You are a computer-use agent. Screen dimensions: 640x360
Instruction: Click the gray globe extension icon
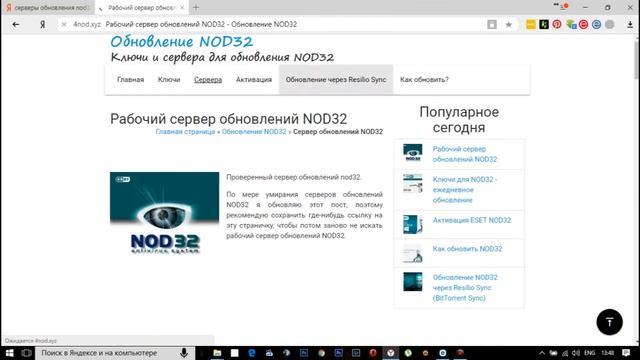[609, 24]
